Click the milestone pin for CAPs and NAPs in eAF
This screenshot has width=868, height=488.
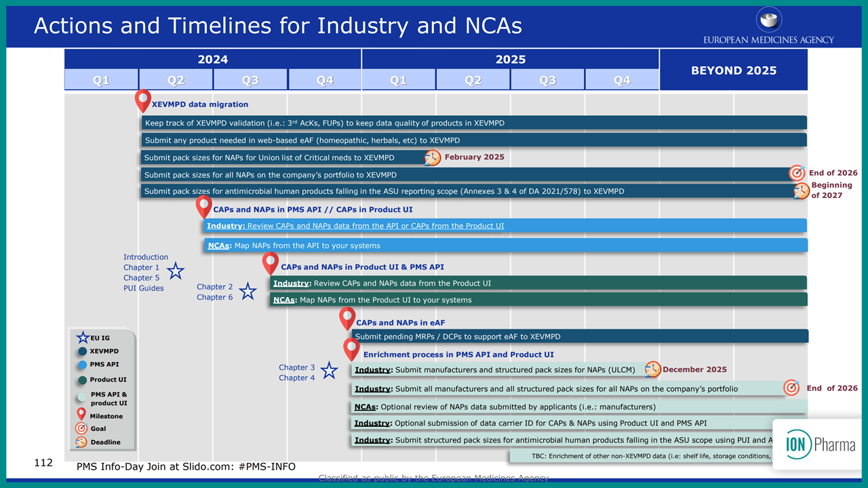[x=347, y=317]
